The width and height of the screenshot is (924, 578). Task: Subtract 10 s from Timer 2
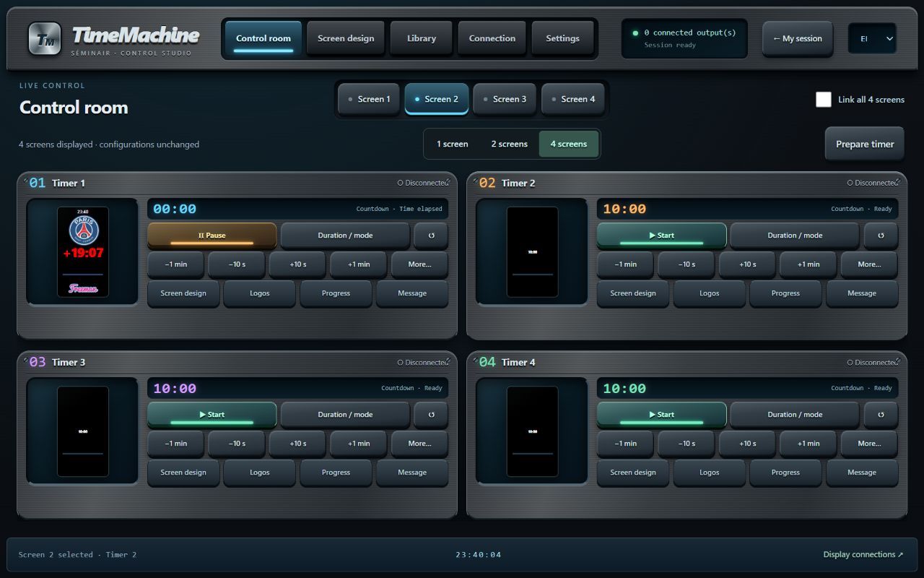point(687,264)
